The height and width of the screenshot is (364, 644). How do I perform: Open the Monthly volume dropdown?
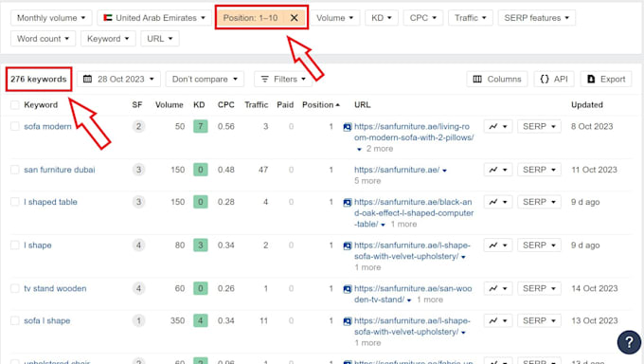click(51, 18)
